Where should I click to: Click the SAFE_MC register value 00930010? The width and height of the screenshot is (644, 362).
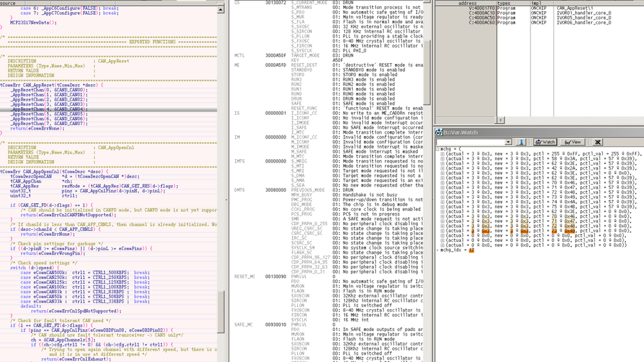[x=276, y=325]
